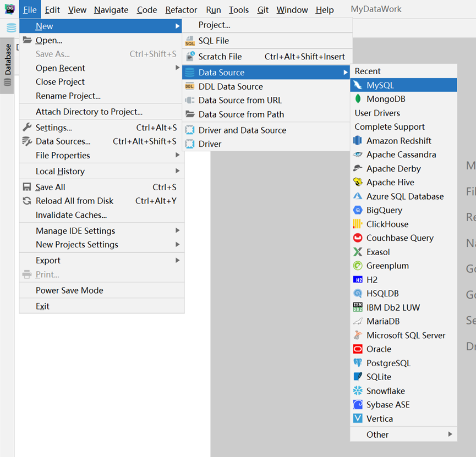Click the MariaDB seal icon
This screenshot has width=476, height=457.
[358, 321]
